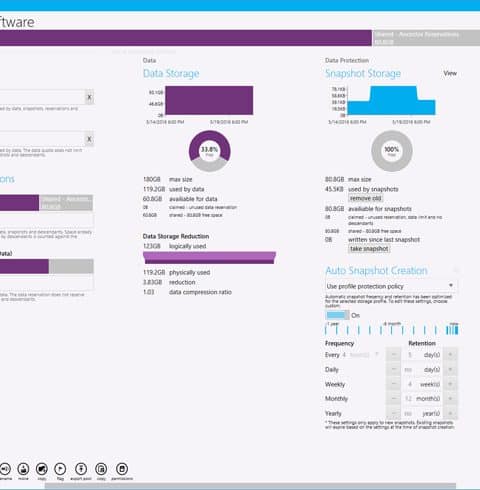Click the remove old button
The image size is (480, 490).
tap(365, 198)
